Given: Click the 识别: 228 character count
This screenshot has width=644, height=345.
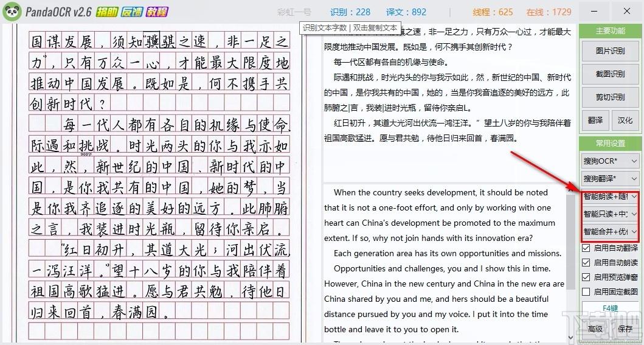Looking at the screenshot, I should pyautogui.click(x=350, y=12).
